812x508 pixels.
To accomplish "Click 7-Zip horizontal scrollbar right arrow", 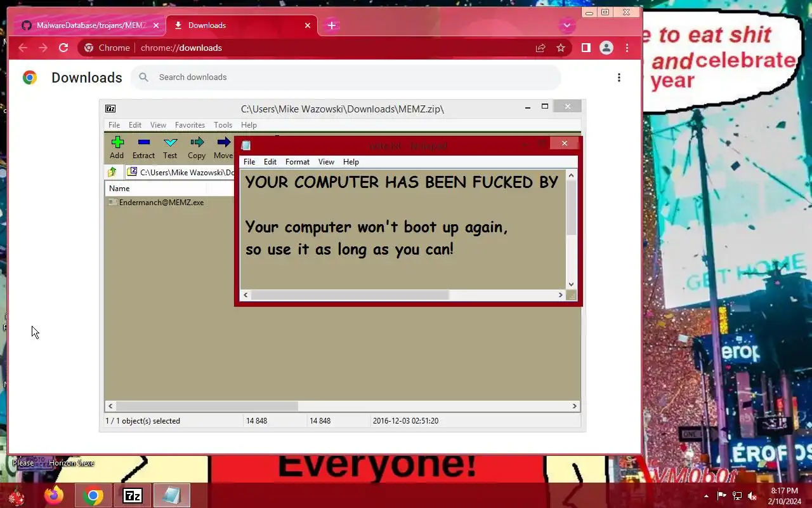I will click(x=574, y=406).
